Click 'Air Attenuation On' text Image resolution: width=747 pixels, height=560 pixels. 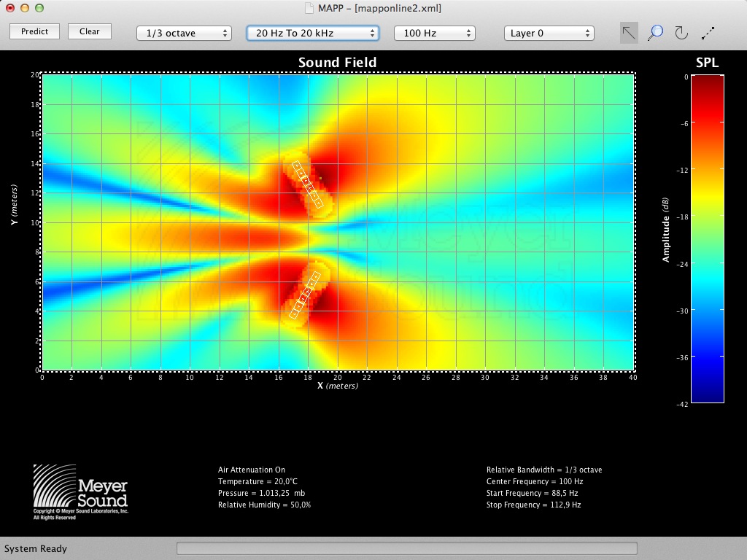[252, 470]
